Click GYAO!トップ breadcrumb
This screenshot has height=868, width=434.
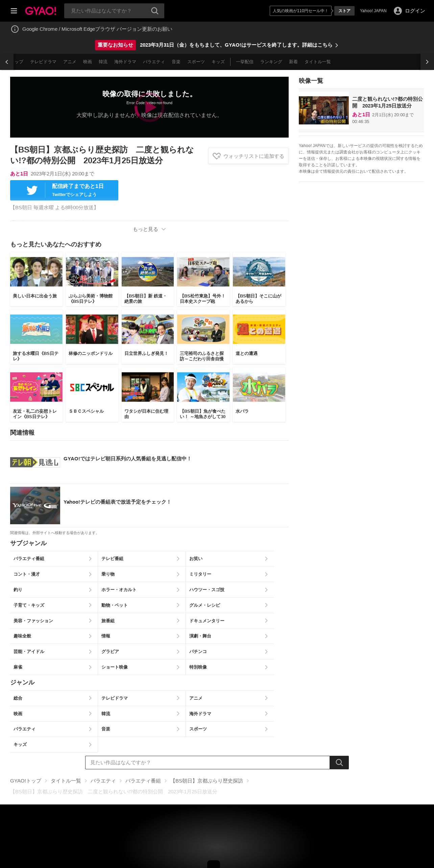(26, 781)
